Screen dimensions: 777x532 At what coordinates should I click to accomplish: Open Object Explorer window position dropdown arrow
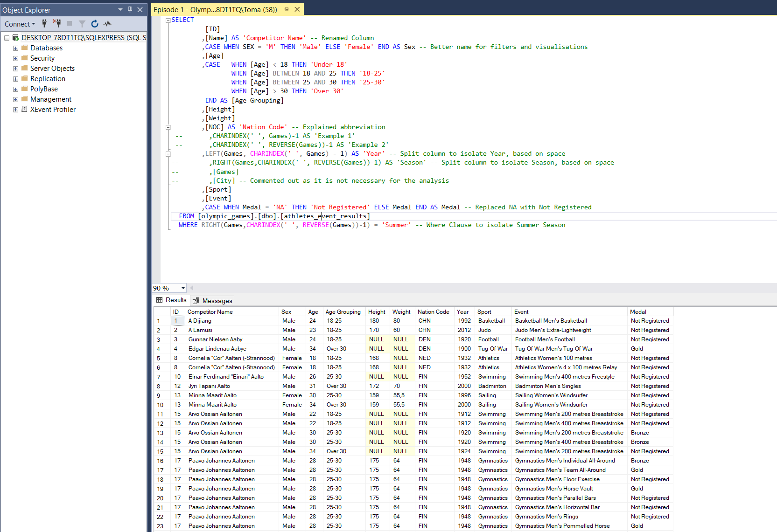120,9
